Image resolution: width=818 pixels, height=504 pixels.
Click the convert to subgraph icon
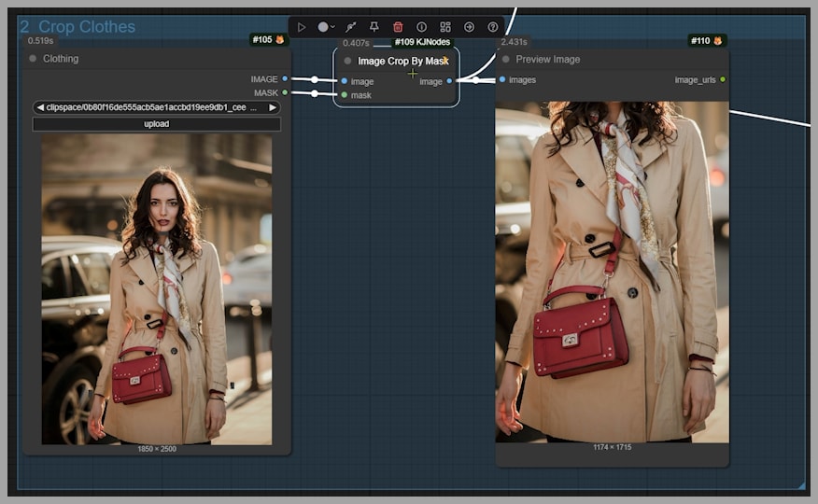tap(445, 27)
